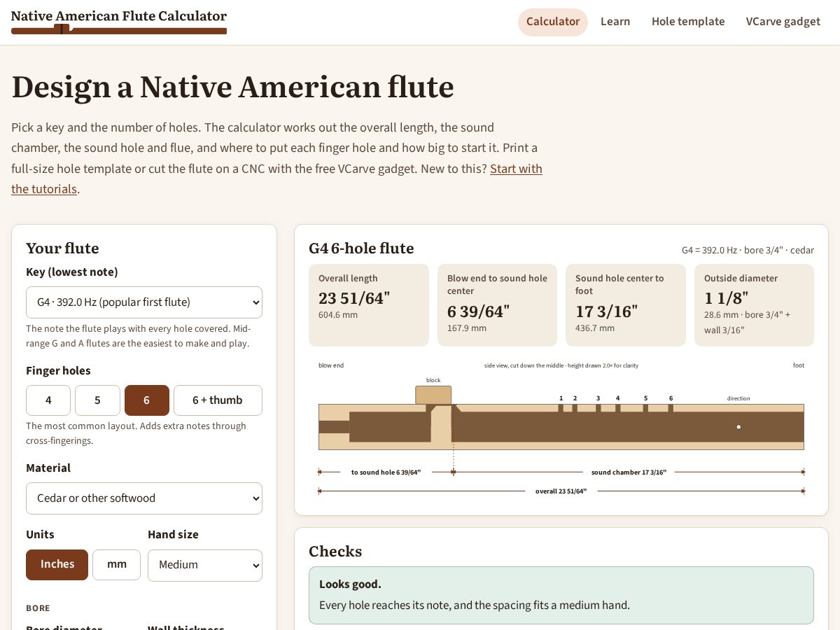The height and width of the screenshot is (630, 840).
Task: Choose the 6 + thumb hole layout
Action: pyautogui.click(x=218, y=400)
